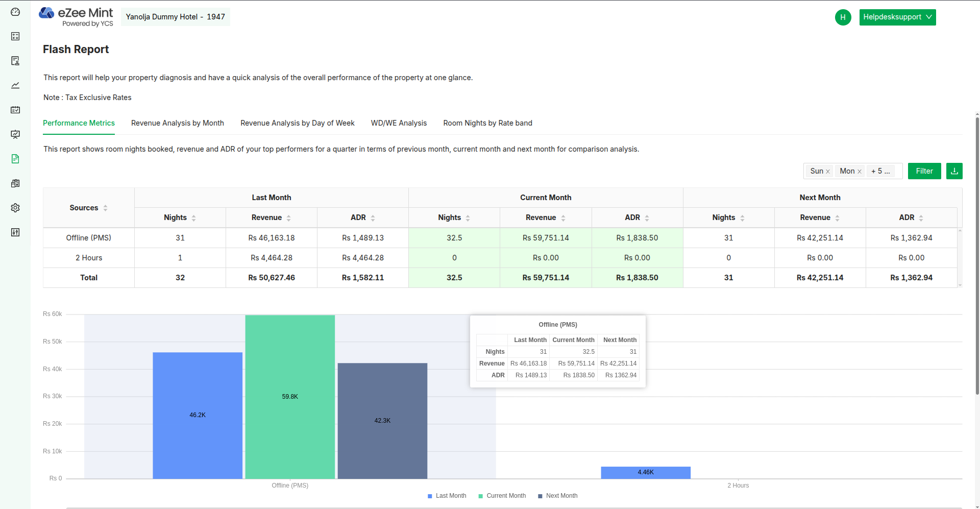Open the line chart analytics icon
The image size is (980, 509).
point(15,85)
